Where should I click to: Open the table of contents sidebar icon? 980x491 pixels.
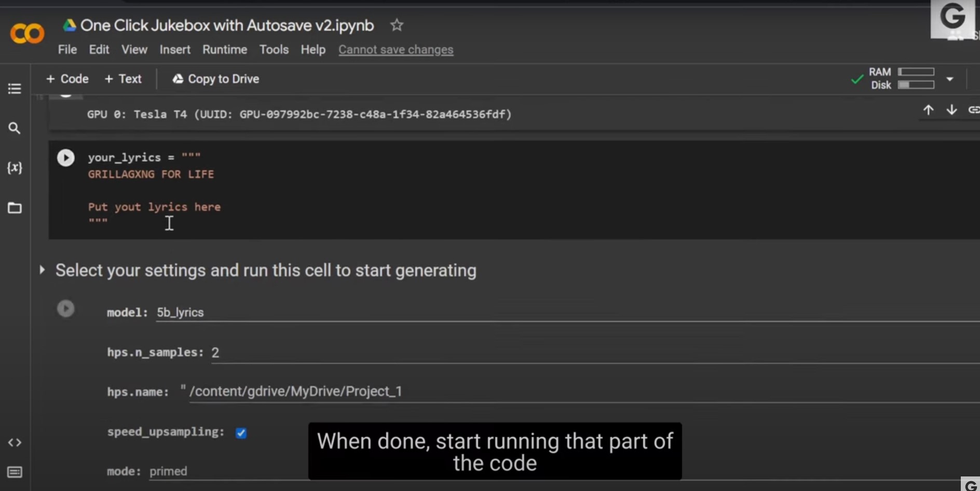coord(15,89)
